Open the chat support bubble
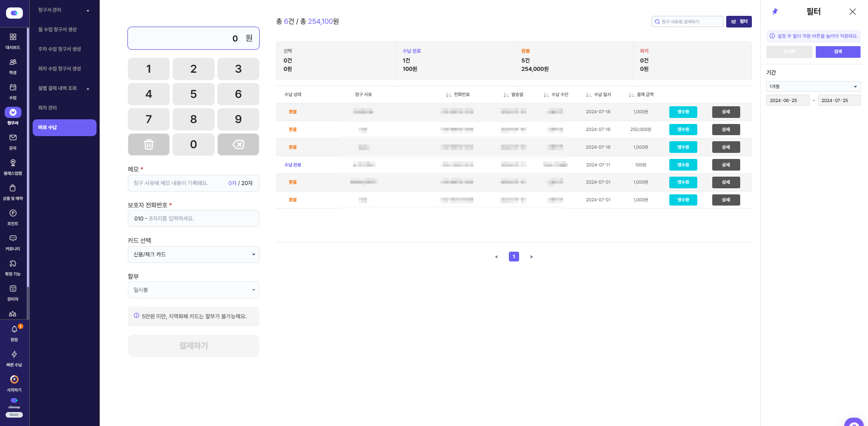The height and width of the screenshot is (426, 868). point(854,422)
